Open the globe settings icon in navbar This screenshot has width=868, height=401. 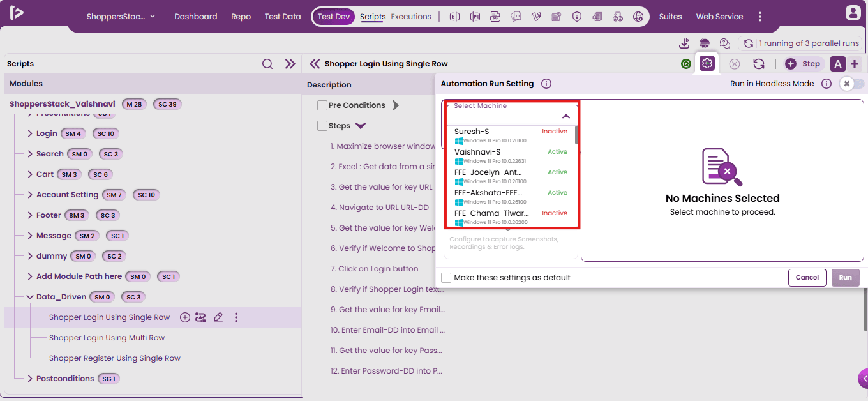tap(638, 17)
